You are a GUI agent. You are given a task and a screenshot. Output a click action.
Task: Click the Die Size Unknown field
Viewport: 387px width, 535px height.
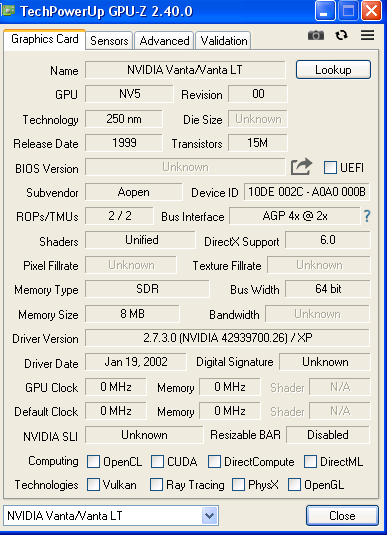tap(258, 119)
